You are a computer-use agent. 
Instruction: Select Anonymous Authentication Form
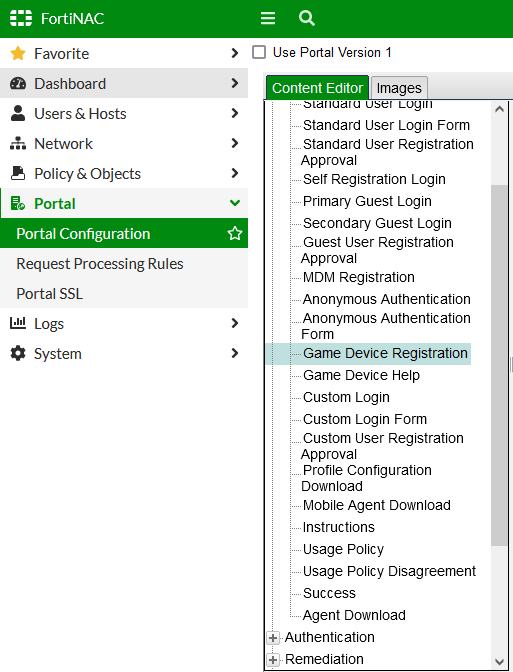coord(386,326)
